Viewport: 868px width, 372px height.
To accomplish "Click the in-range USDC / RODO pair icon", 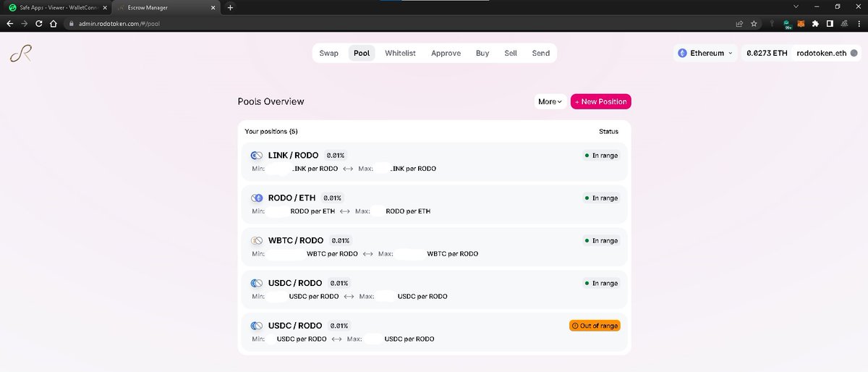I will point(255,283).
